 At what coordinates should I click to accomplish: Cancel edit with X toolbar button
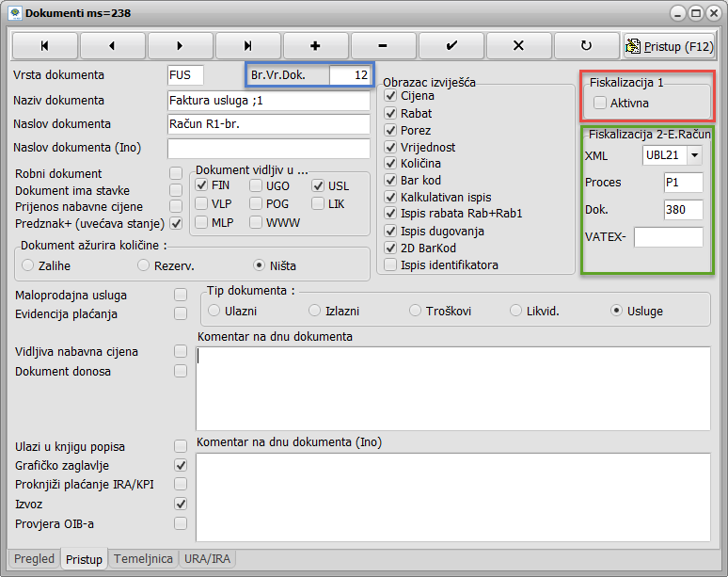(518, 45)
